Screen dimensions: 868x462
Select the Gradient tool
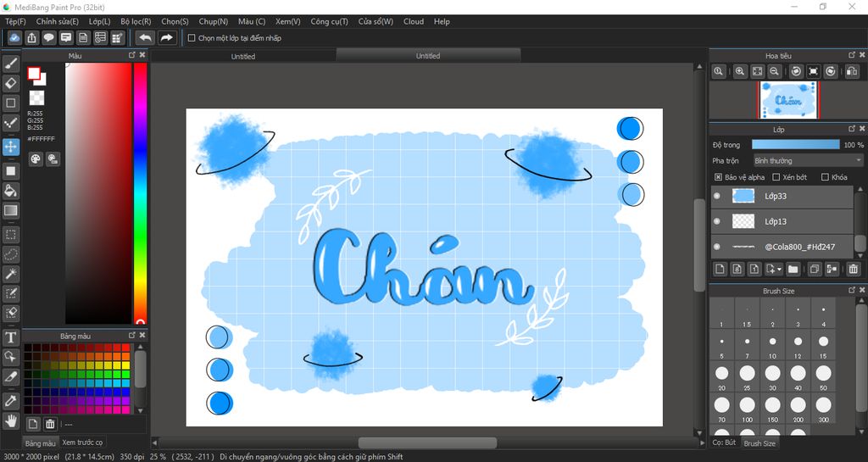[x=10, y=210]
